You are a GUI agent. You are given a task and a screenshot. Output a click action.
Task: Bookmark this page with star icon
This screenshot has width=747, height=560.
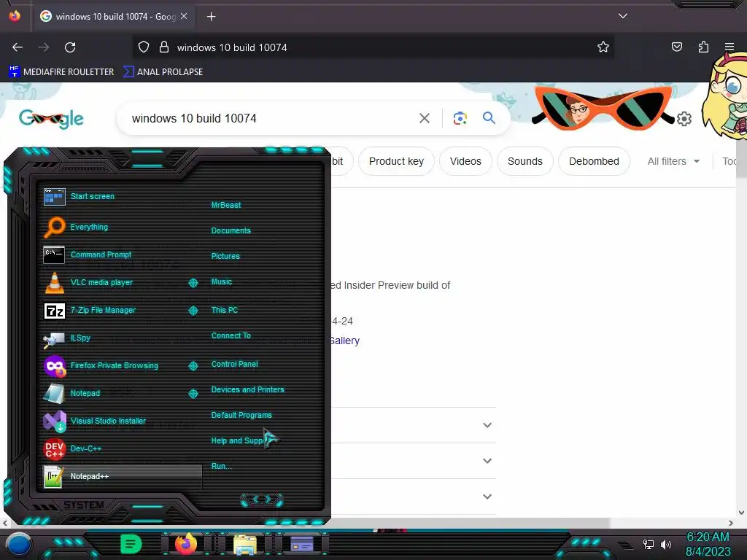pyautogui.click(x=603, y=47)
